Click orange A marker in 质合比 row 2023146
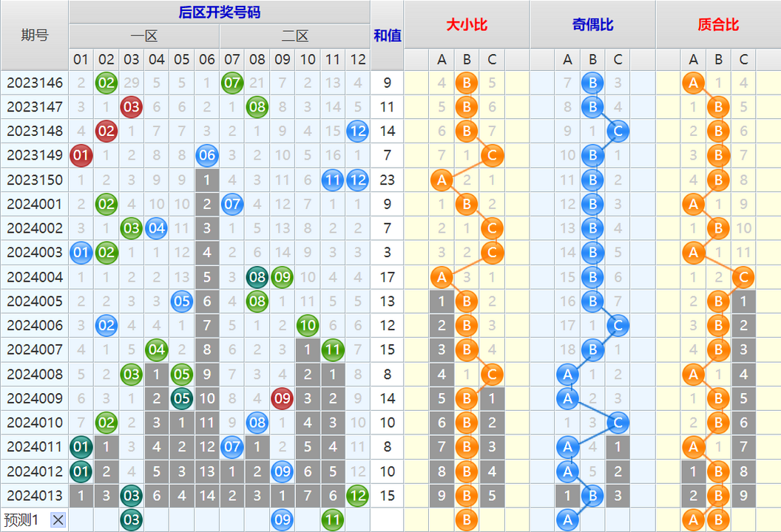781x532 pixels. (693, 83)
